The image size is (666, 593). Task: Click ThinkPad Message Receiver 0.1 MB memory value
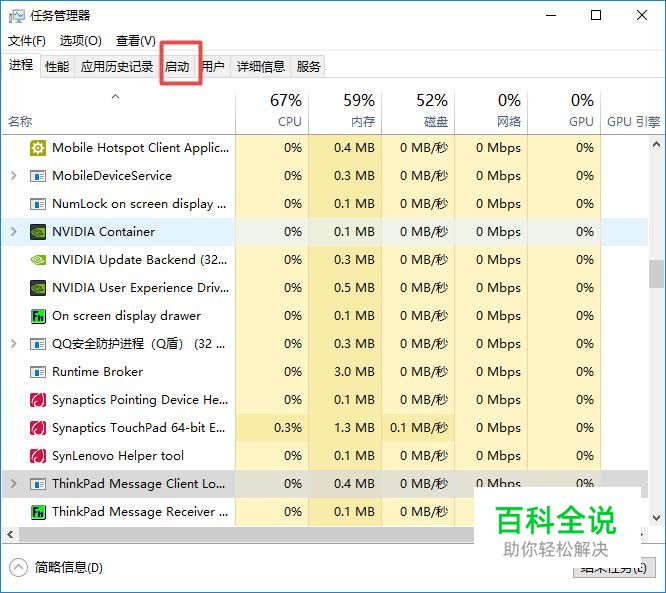pyautogui.click(x=354, y=512)
